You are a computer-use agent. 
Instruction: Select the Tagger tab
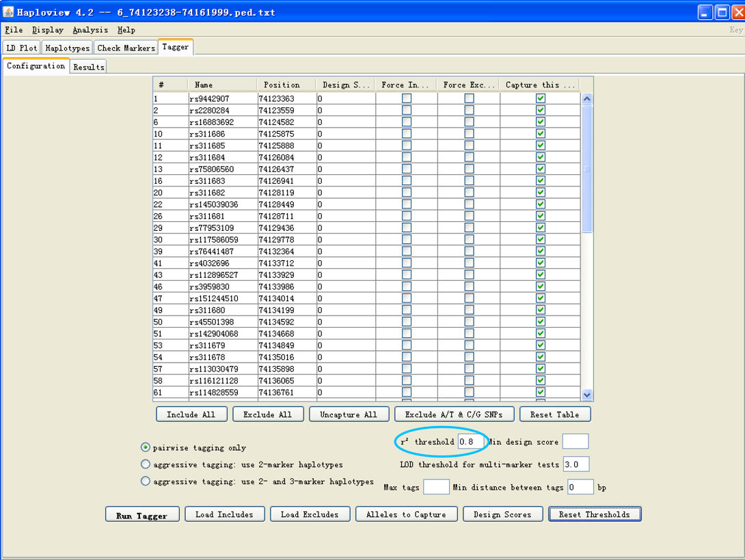tap(176, 47)
